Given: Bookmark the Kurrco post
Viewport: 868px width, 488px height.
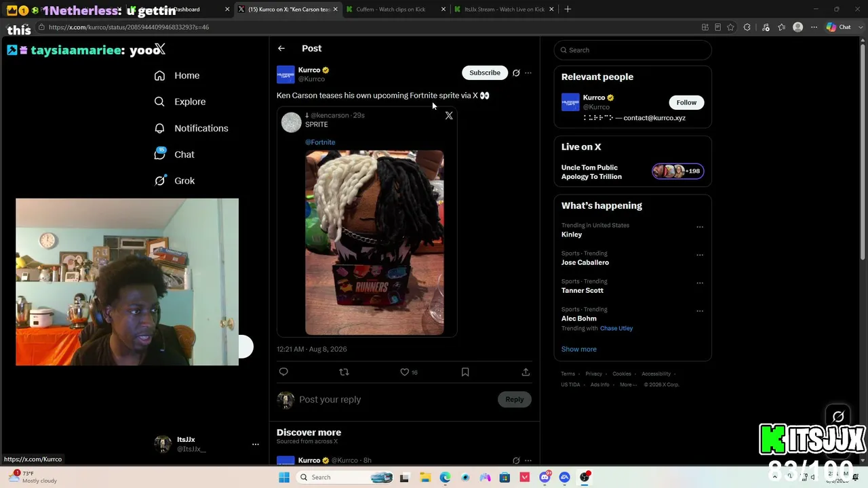Looking at the screenshot, I should (465, 371).
